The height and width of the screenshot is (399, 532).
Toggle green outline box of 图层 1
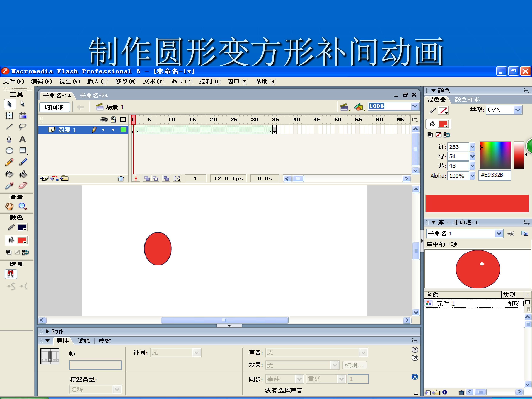click(x=123, y=130)
